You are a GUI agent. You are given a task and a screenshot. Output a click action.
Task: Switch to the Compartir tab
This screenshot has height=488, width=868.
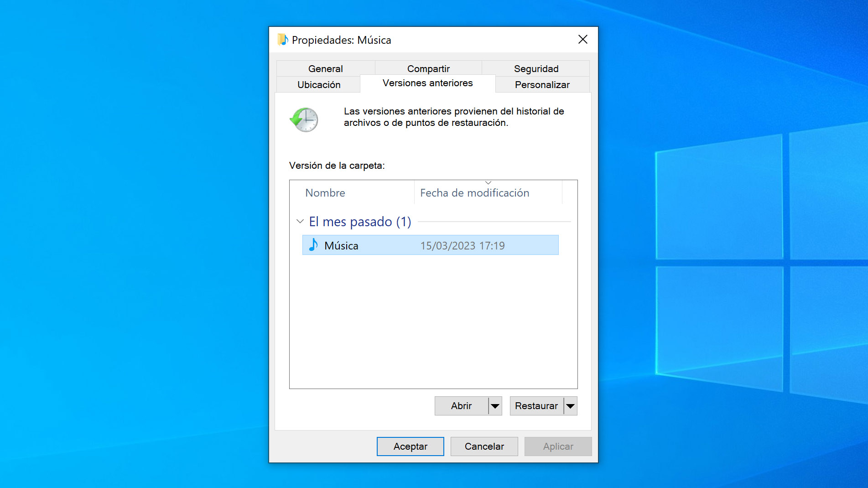pyautogui.click(x=428, y=68)
